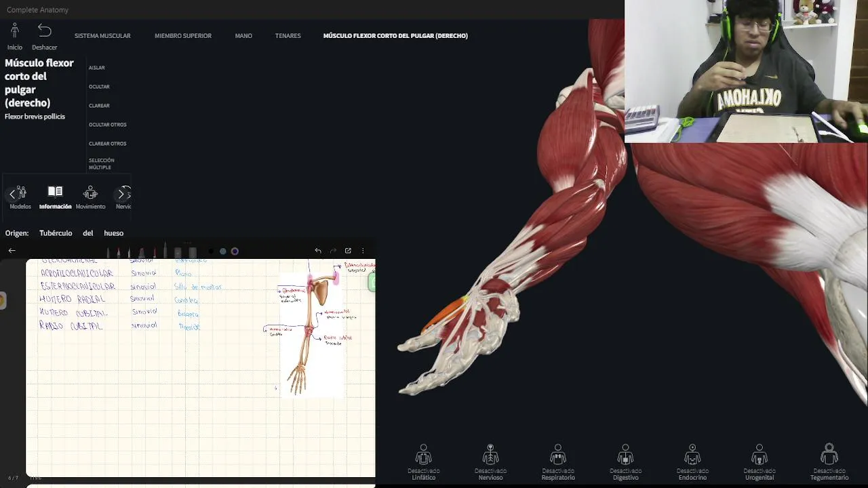The width and height of the screenshot is (868, 488).
Task: Select the second pen with red tip
Action: 118,252
